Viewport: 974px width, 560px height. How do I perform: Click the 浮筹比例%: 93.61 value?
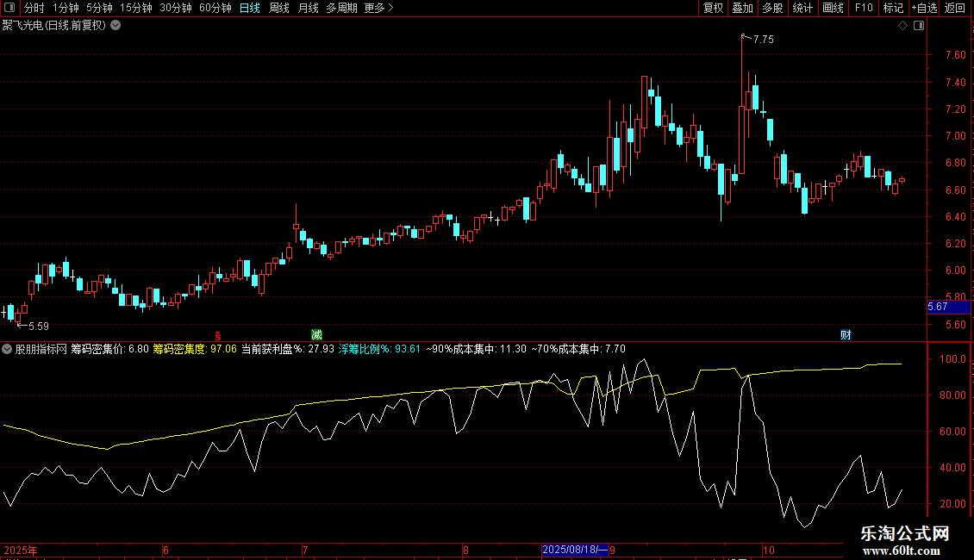[x=379, y=349]
